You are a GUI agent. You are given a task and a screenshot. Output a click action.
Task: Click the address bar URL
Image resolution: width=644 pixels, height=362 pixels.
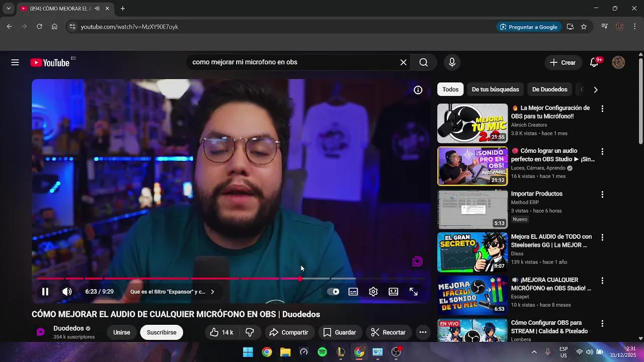[x=129, y=27]
